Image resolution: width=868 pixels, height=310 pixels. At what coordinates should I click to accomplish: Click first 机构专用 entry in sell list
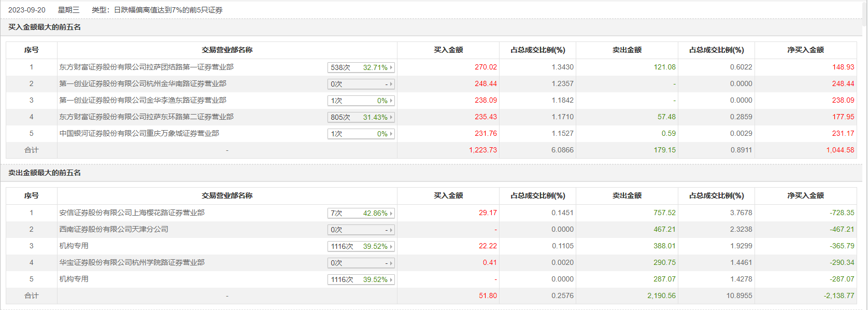point(74,246)
